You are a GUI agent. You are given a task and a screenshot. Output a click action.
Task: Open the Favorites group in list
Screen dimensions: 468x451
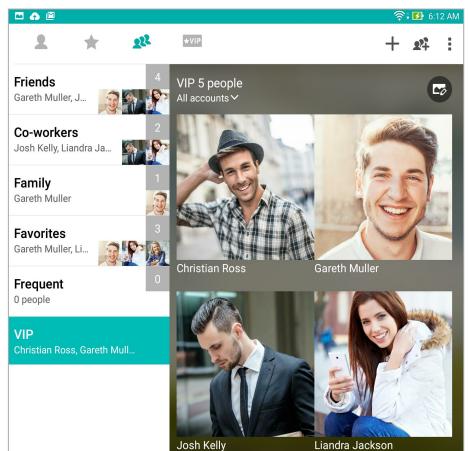(x=89, y=241)
